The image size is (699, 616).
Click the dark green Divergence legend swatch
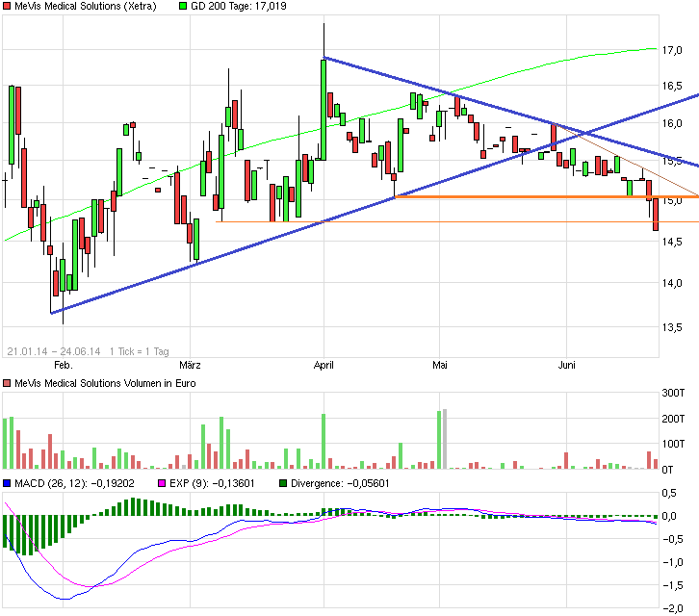pyautogui.click(x=282, y=482)
